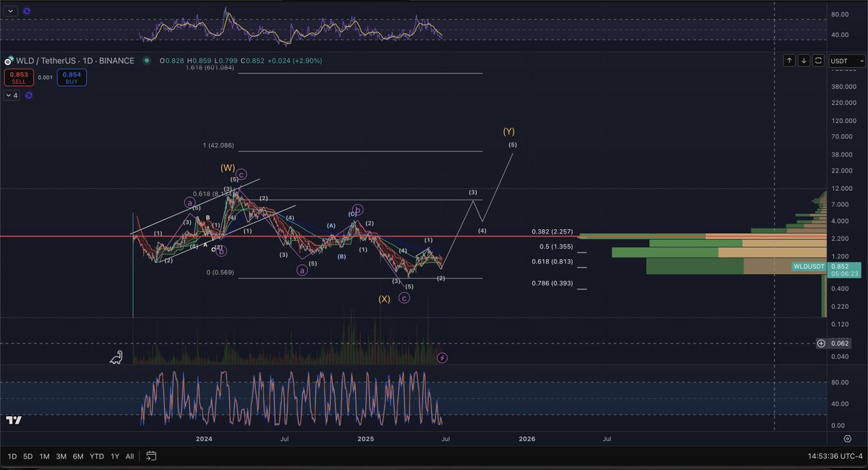The height and width of the screenshot is (470, 868).
Task: Click the projected (4) wave label
Action: [482, 231]
